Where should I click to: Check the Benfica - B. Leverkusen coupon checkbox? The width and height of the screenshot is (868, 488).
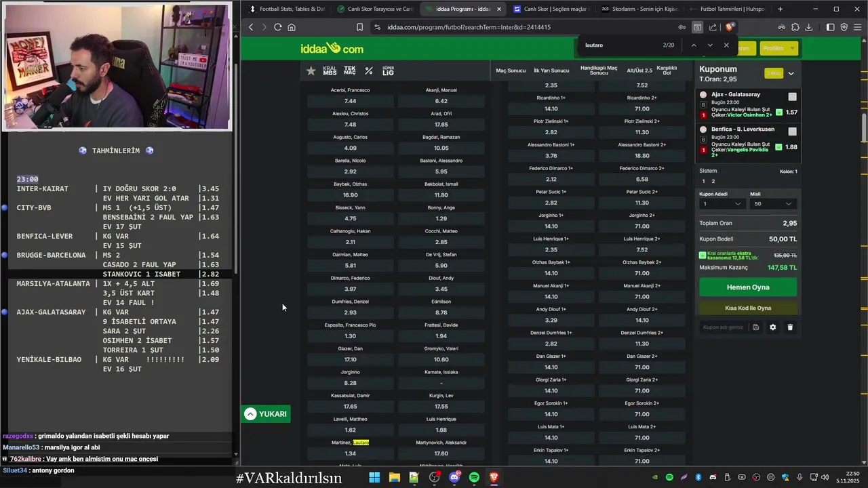click(x=792, y=131)
